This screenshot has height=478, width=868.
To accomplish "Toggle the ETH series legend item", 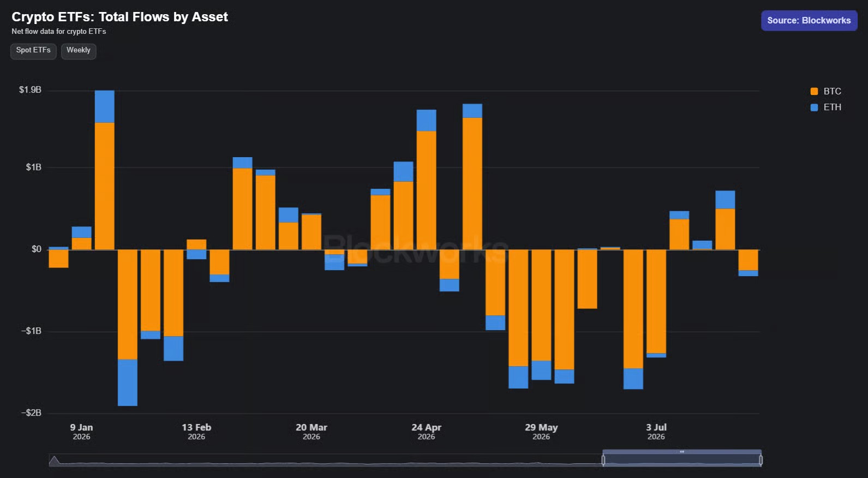I will (826, 107).
